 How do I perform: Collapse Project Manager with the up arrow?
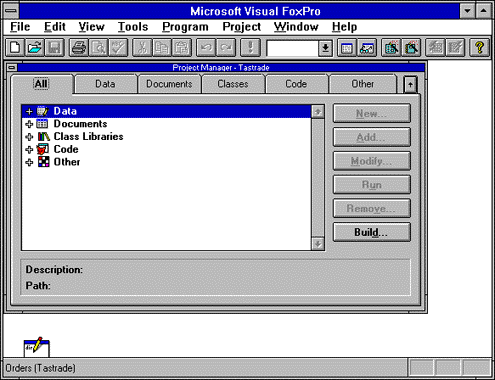(410, 85)
